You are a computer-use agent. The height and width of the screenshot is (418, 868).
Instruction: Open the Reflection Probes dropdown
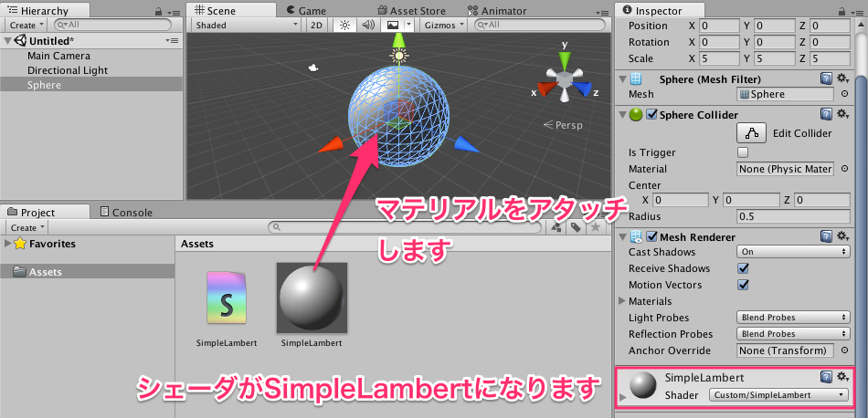pyautogui.click(x=793, y=334)
